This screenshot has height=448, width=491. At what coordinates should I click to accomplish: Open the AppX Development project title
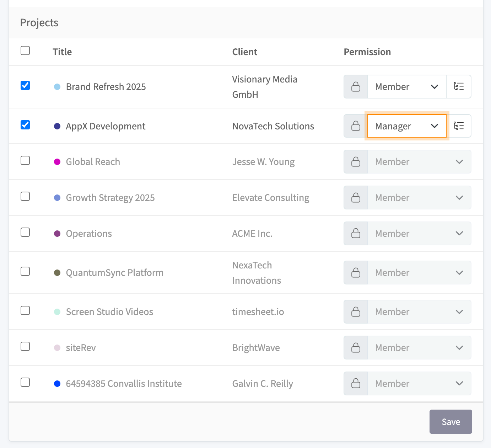click(x=105, y=126)
